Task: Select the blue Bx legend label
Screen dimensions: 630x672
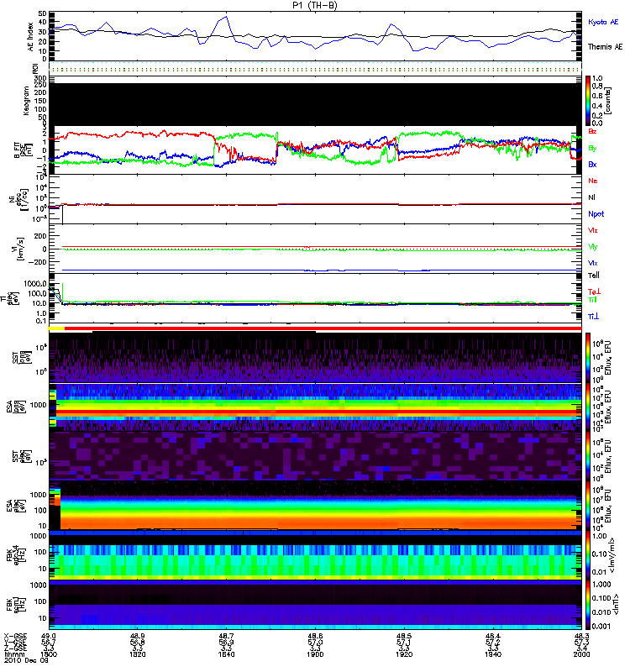Action: pyautogui.click(x=592, y=164)
